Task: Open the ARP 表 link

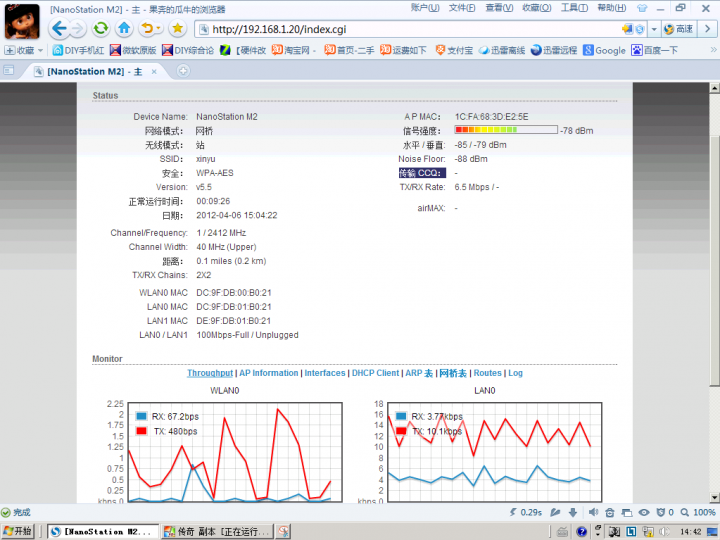Action: [419, 373]
